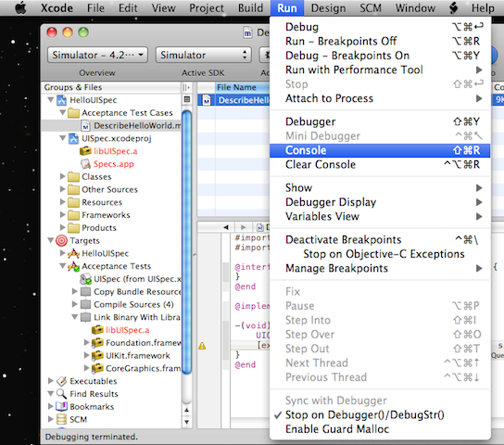Click the editor go-forward arrow

click(x=244, y=227)
